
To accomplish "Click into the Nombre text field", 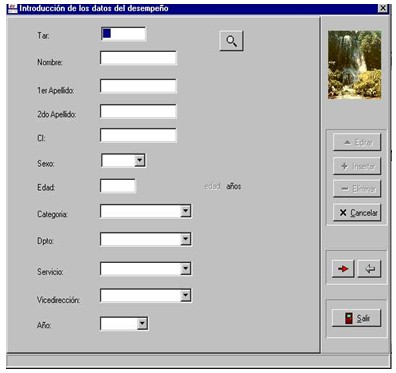I will pyautogui.click(x=138, y=58).
